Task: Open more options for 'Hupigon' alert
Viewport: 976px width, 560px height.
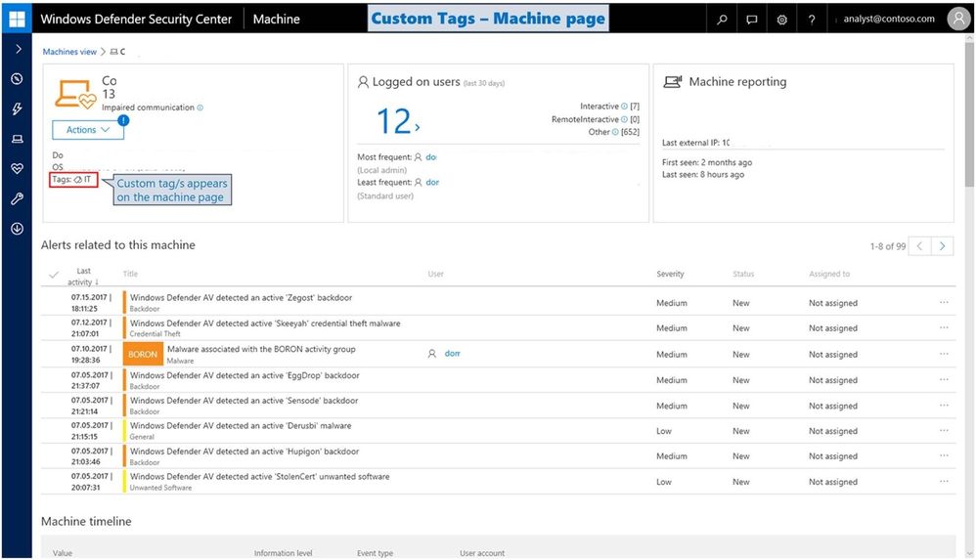Action: (x=944, y=455)
